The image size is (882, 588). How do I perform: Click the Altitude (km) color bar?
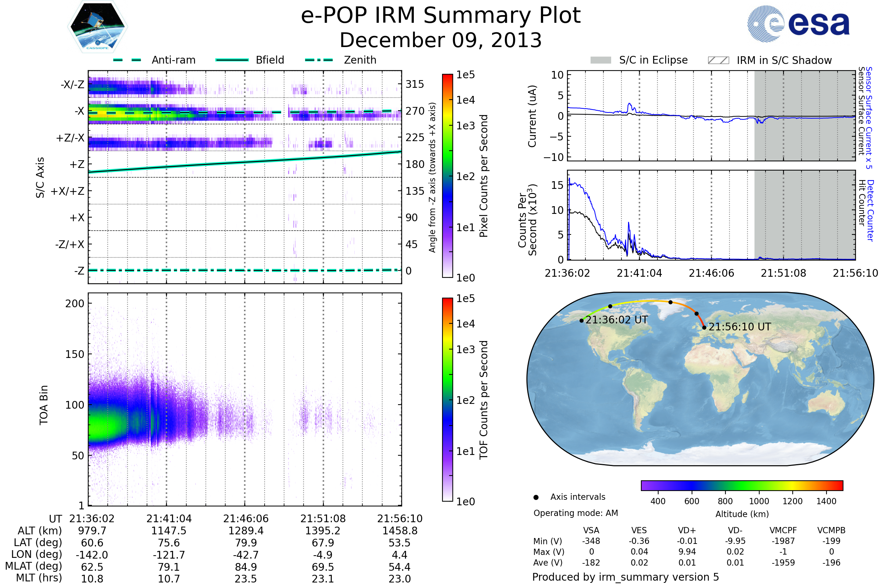[742, 485]
